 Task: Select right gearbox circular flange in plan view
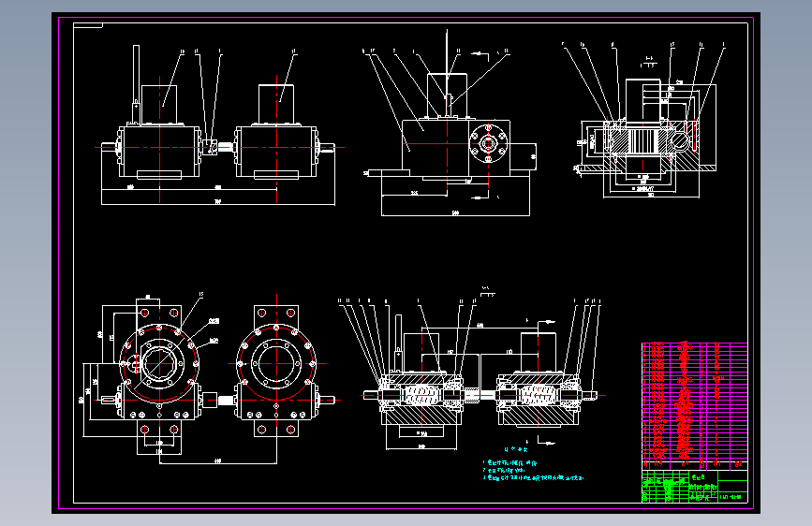pos(276,363)
